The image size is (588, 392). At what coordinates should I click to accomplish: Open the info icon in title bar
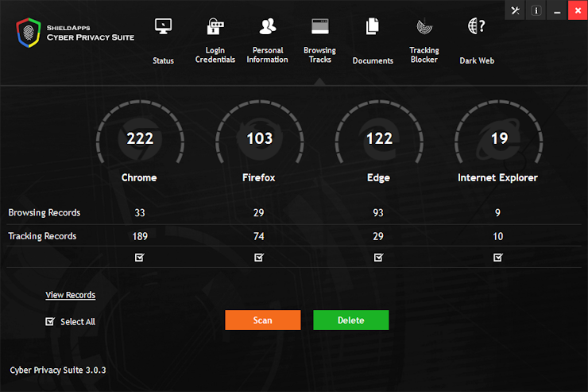pos(536,10)
